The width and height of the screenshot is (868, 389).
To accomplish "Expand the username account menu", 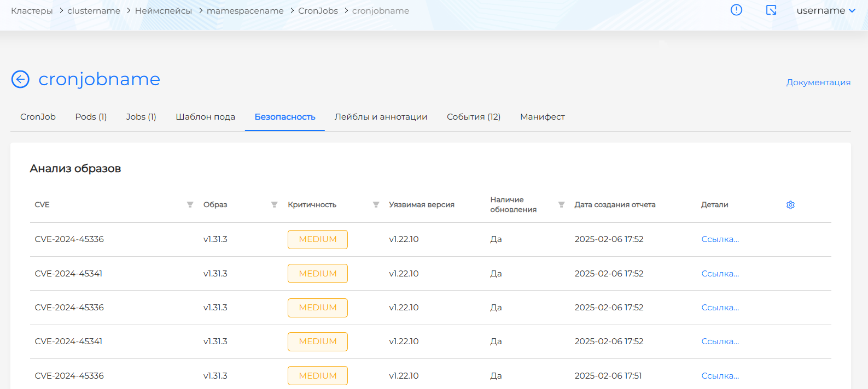I will (825, 10).
